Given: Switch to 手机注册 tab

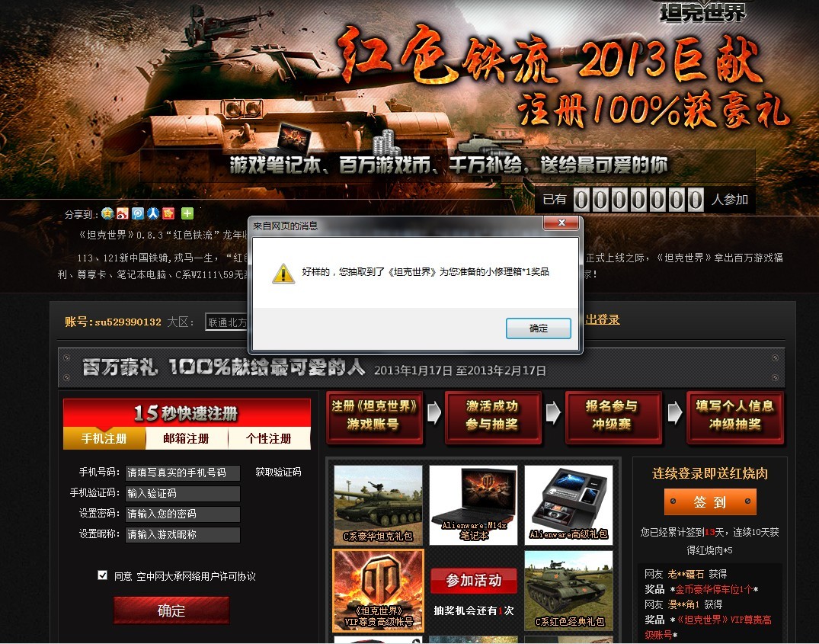Looking at the screenshot, I should pos(104,438).
